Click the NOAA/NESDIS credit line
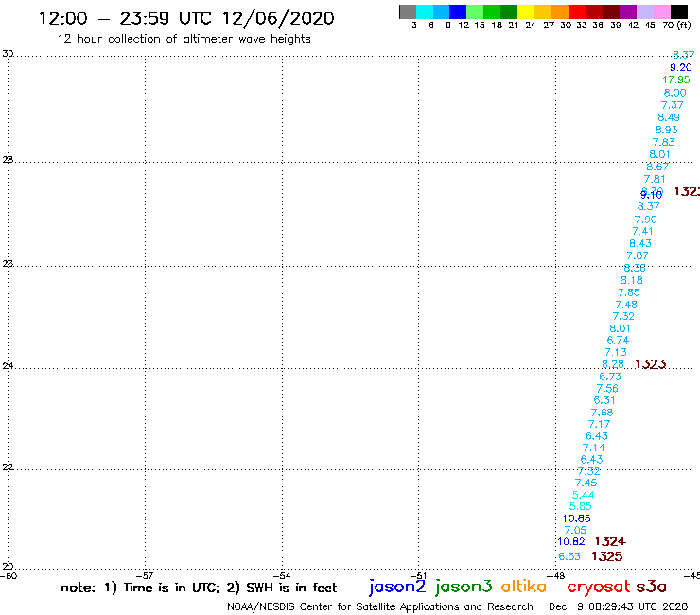Viewport: 700px width, 615px height. pyautogui.click(x=380, y=607)
